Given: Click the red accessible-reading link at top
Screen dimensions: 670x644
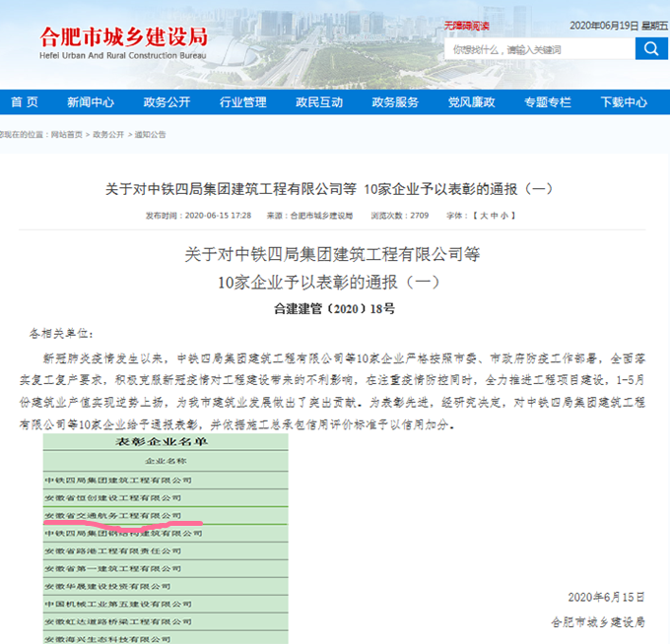Looking at the screenshot, I should (466, 26).
